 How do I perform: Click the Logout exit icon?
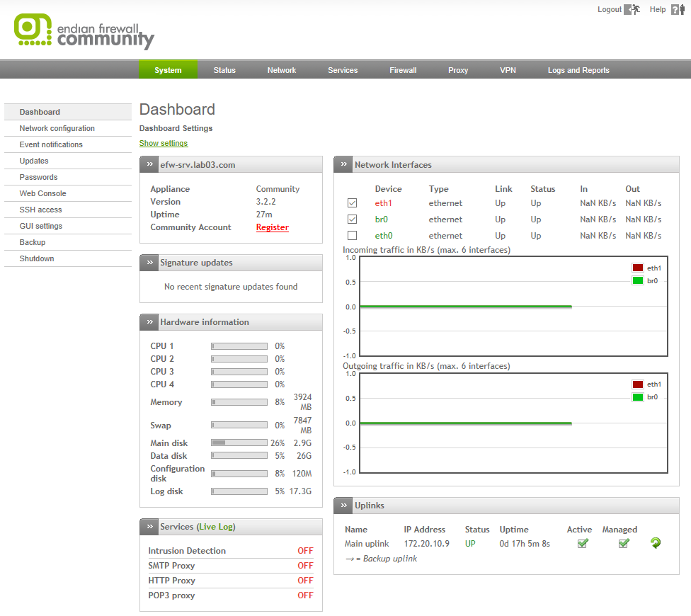(x=632, y=9)
